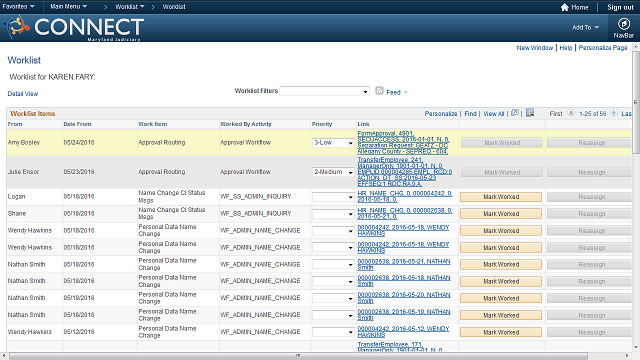Open HR_NAME_CHG link for Logan row
Viewport: 640px width, 360px height.
(x=404, y=196)
